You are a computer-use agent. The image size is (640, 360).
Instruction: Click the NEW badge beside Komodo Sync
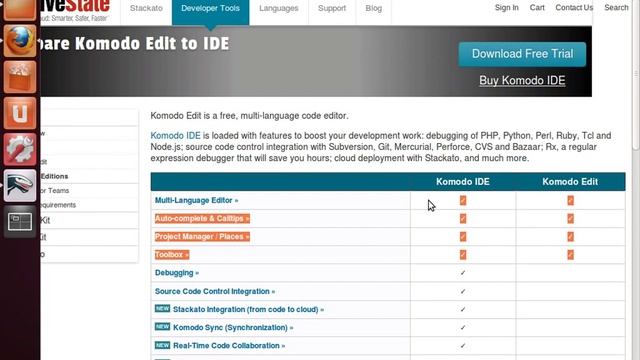162,327
